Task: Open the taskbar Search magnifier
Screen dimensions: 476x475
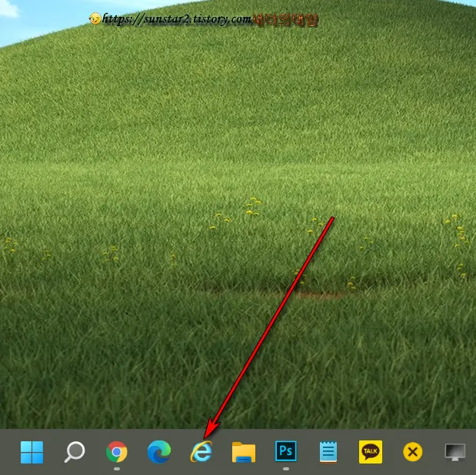Action: click(75, 452)
